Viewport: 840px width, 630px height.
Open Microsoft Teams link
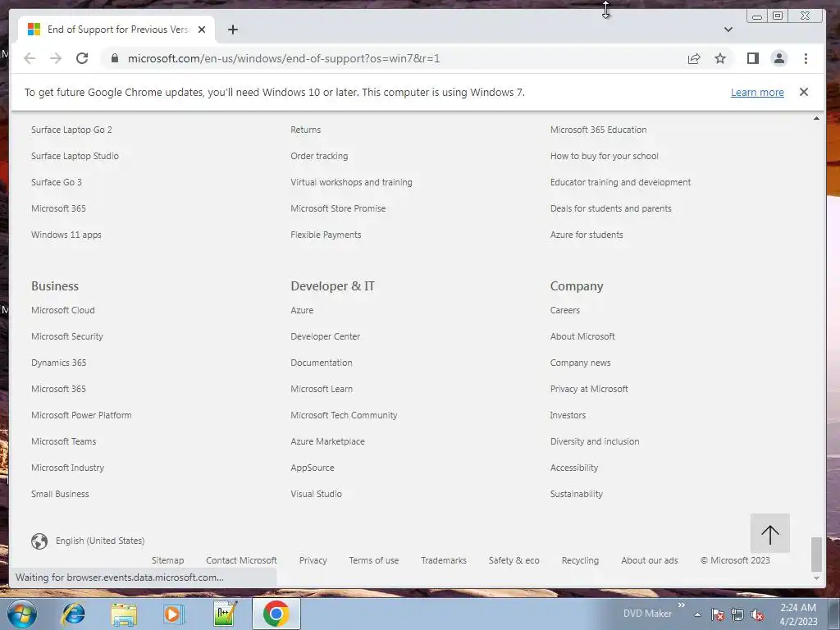click(64, 441)
